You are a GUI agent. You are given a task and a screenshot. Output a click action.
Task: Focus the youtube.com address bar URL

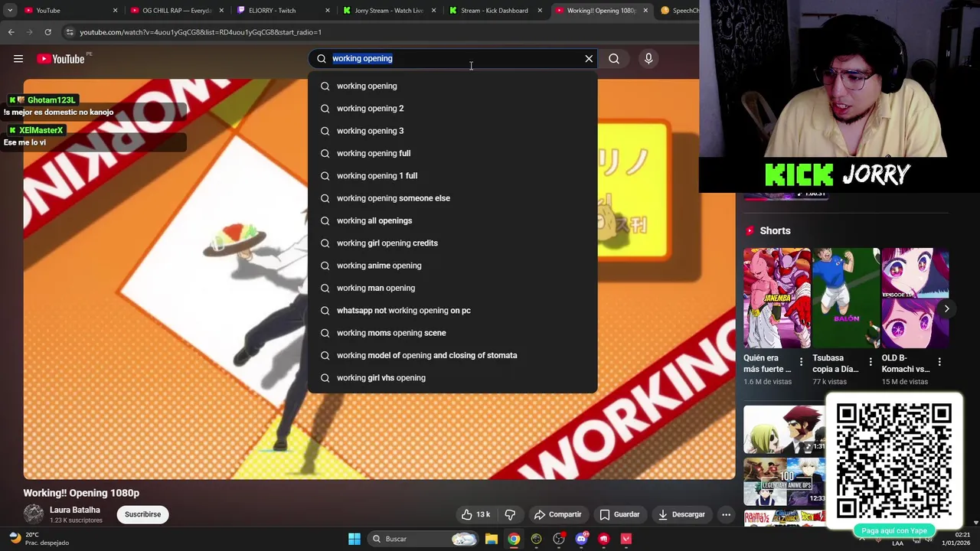click(x=201, y=32)
